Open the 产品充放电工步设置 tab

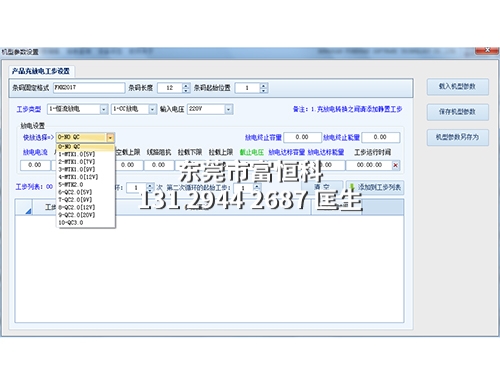(x=41, y=71)
